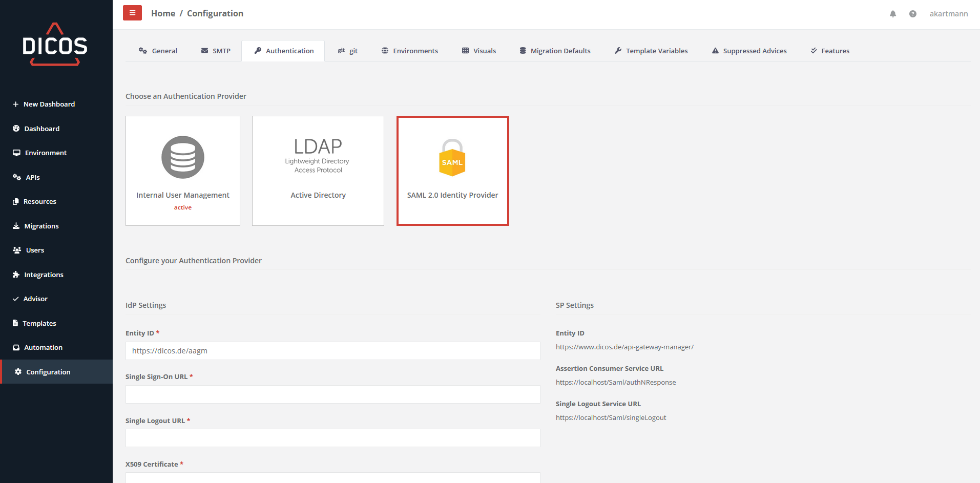Select Internal User Management provider

[182, 171]
